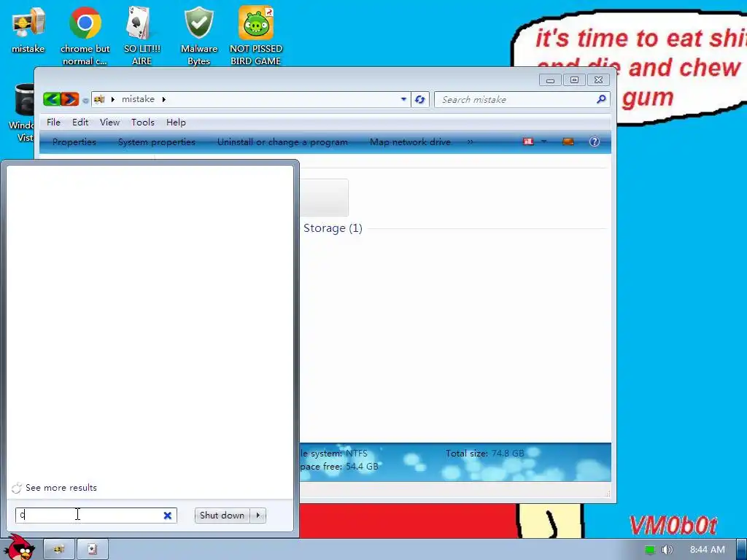Switch to explorer window taskbar button

pyautogui.click(x=59, y=549)
